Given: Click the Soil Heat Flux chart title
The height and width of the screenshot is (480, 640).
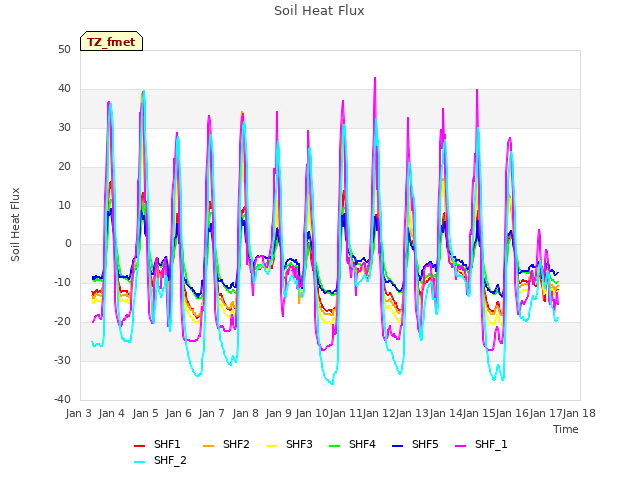Looking at the screenshot, I should tap(319, 11).
